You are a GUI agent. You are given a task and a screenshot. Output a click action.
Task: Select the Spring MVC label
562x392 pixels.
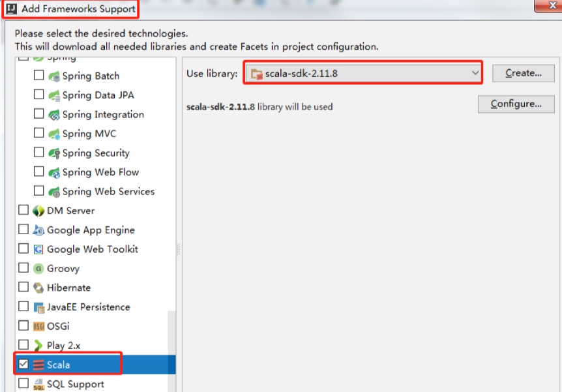coord(89,134)
